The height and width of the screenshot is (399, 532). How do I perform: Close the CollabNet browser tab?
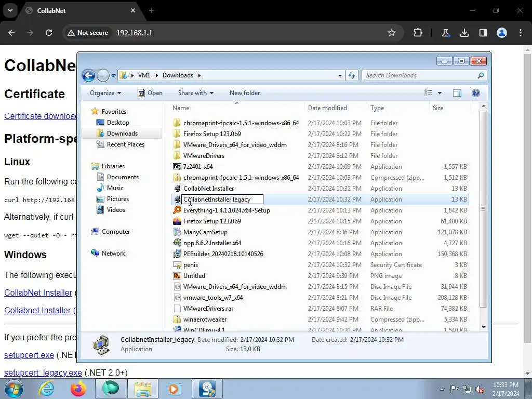click(x=133, y=10)
